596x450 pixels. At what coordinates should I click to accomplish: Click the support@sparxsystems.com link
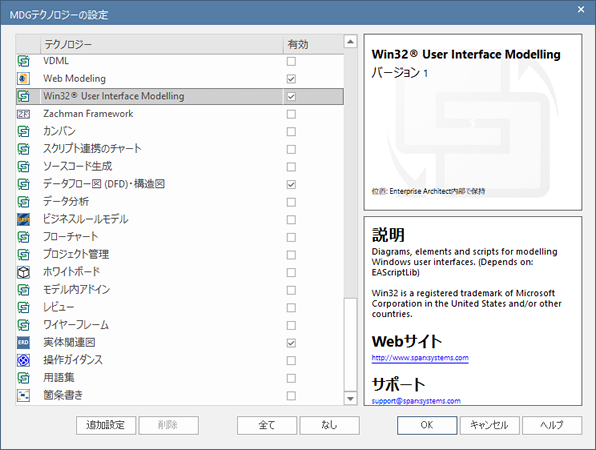click(416, 401)
